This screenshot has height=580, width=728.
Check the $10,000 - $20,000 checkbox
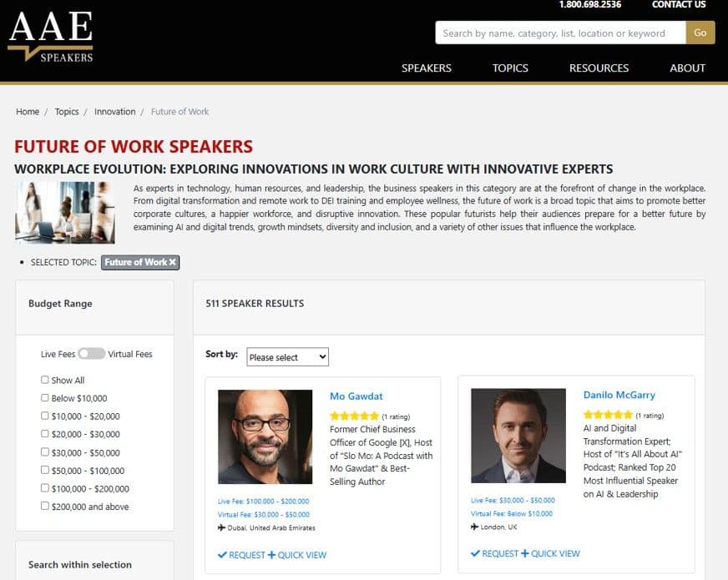(44, 416)
